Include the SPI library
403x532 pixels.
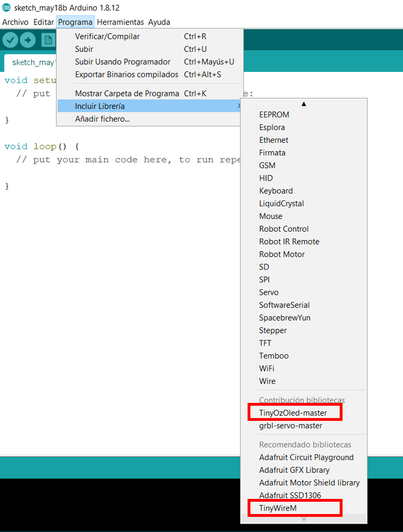point(304,279)
